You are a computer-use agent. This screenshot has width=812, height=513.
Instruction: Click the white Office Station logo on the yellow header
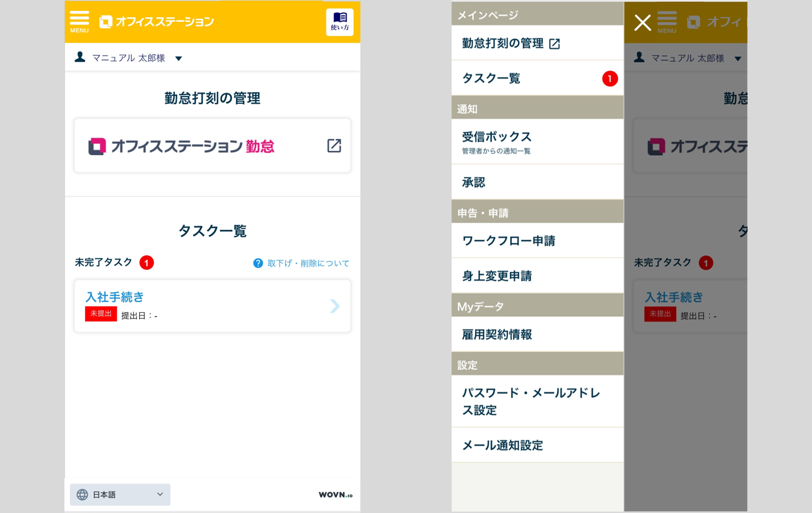[156, 22]
